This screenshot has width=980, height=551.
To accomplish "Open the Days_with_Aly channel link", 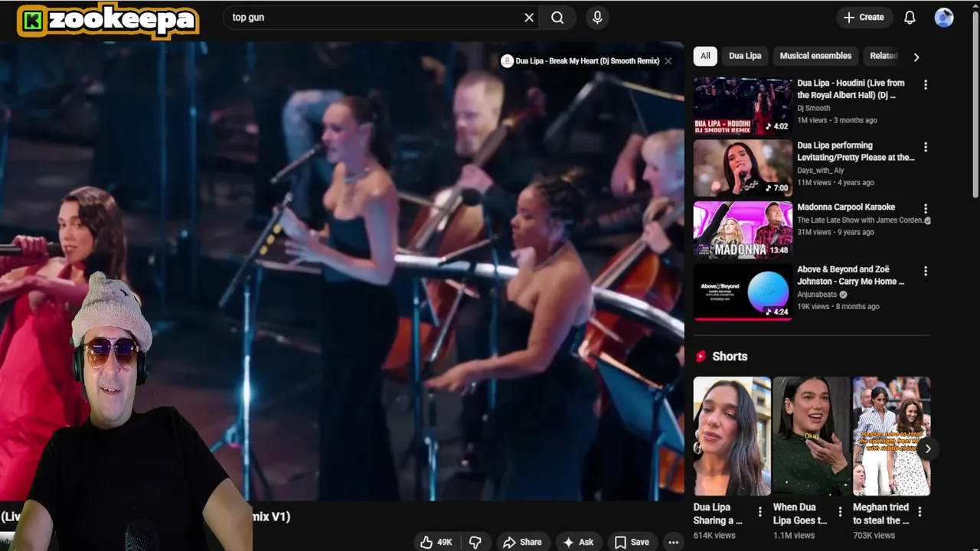I will pyautogui.click(x=821, y=171).
